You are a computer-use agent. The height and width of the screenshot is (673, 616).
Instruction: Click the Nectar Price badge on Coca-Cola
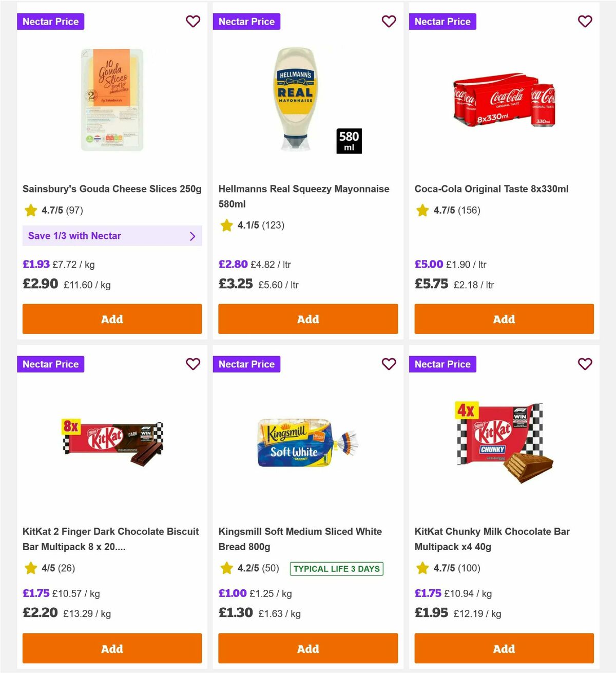click(x=442, y=22)
